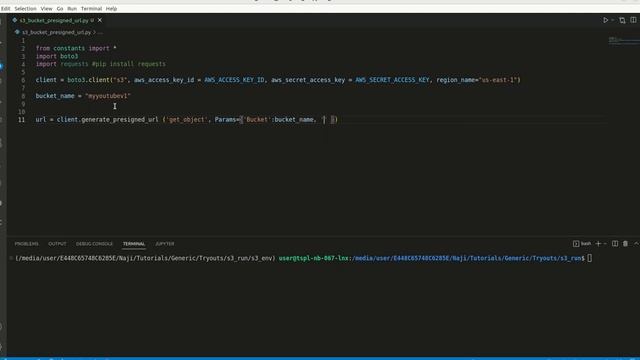Click the 'Bucket' key string
Viewport: 640px width, 360px height.
(257, 120)
